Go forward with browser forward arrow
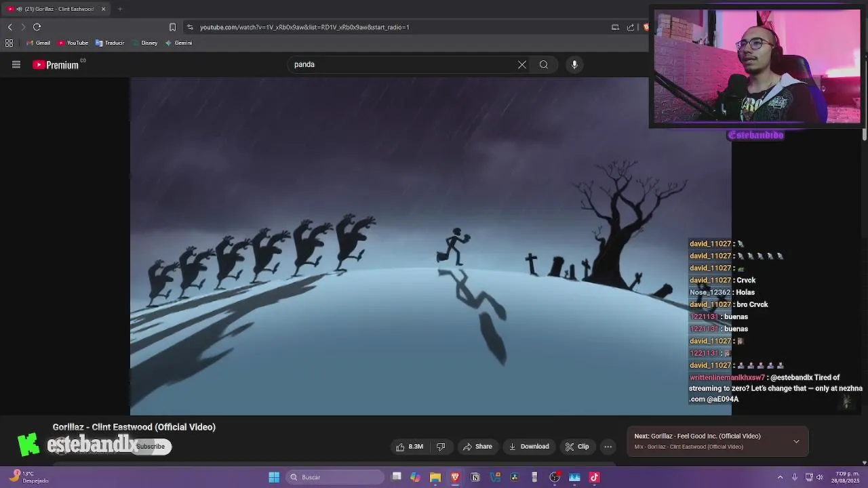 (x=23, y=27)
